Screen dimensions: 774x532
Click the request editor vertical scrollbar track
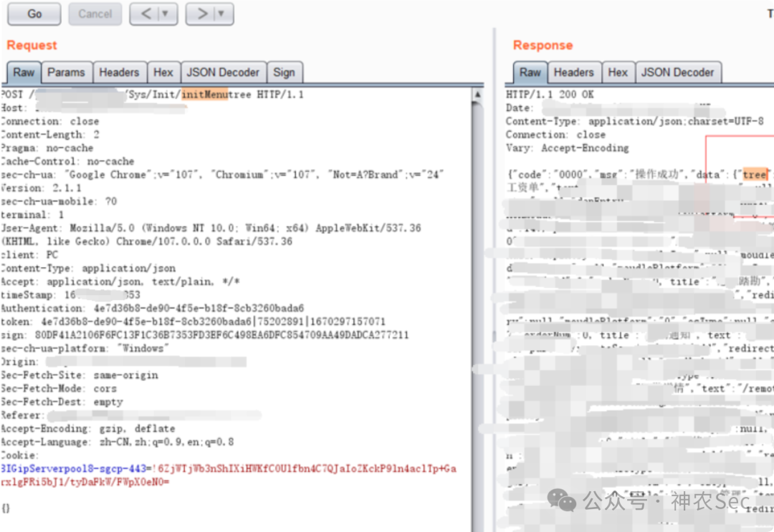pyautogui.click(x=477, y=316)
